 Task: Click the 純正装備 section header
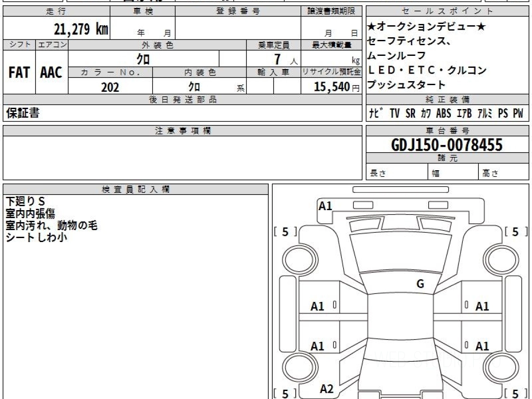pos(447,100)
